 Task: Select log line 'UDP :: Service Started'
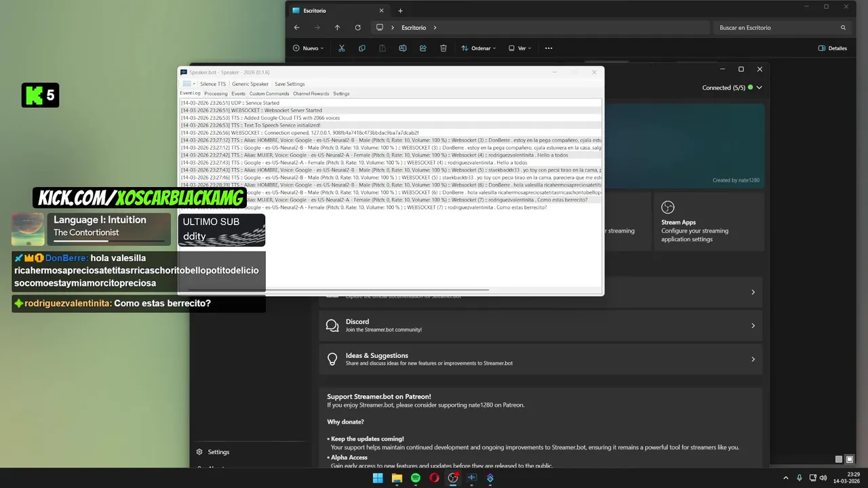tap(391, 103)
